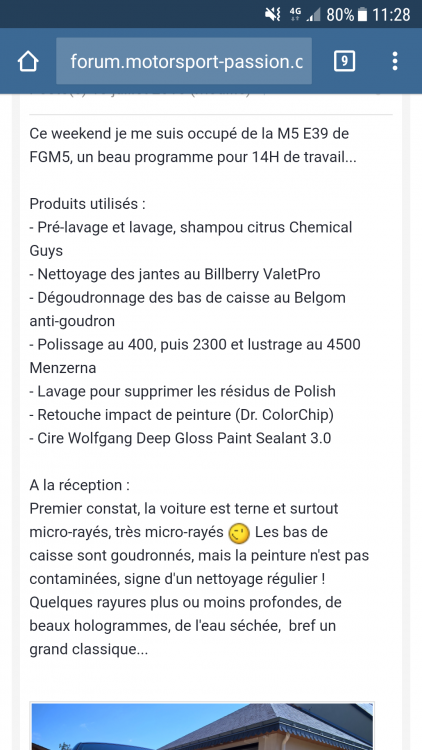The width and height of the screenshot is (422, 750).
Task: Open the tab switcher showing 9 tabs
Action: click(x=344, y=61)
